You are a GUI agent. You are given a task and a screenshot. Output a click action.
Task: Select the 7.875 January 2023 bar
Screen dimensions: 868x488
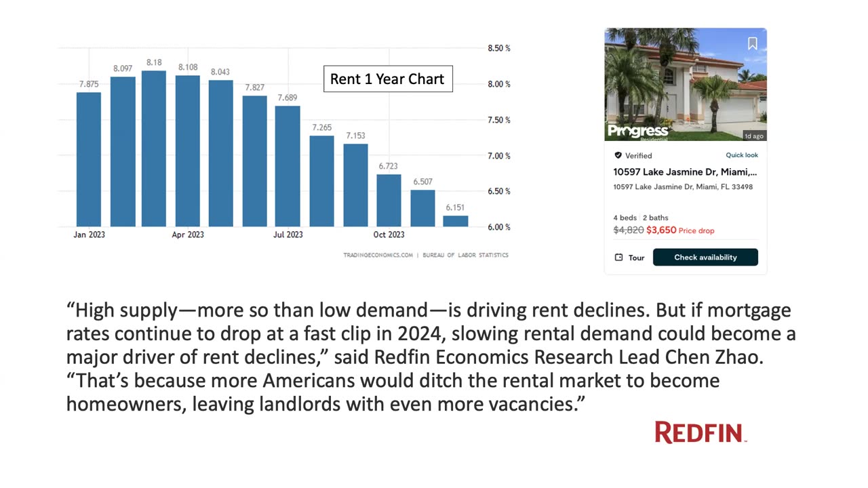89,159
